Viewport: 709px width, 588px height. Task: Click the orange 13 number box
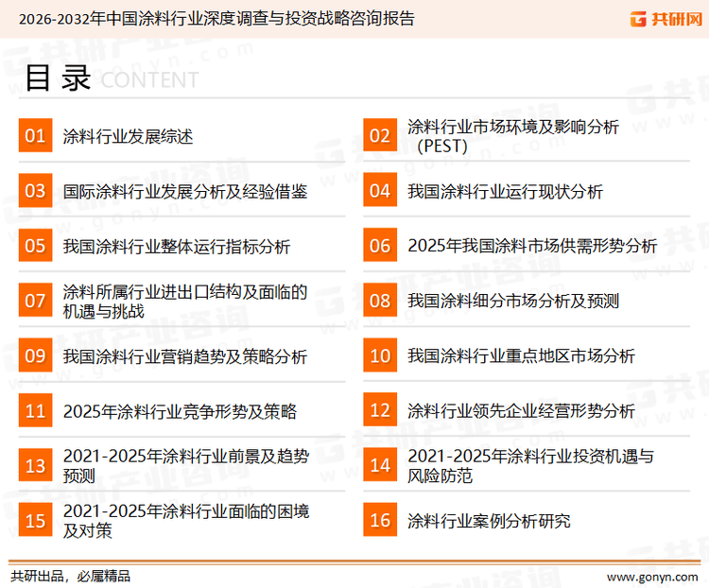[x=35, y=465]
